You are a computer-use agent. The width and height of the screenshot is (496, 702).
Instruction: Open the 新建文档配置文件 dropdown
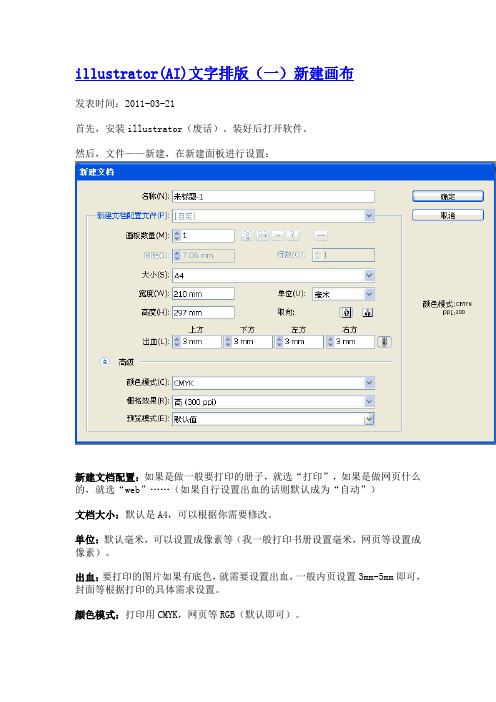coord(274,216)
